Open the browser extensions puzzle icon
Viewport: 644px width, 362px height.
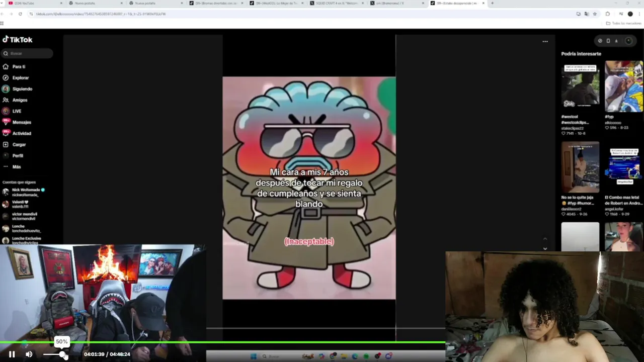point(608,14)
